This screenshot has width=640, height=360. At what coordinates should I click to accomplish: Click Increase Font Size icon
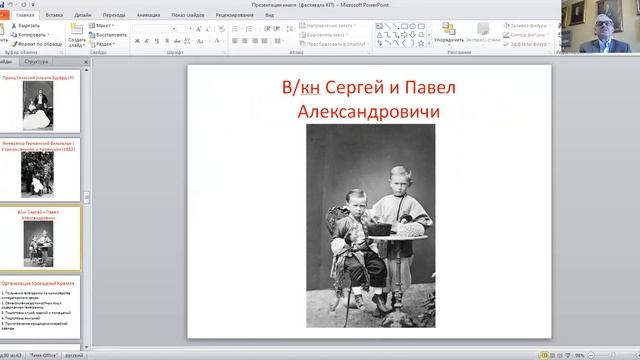click(198, 29)
